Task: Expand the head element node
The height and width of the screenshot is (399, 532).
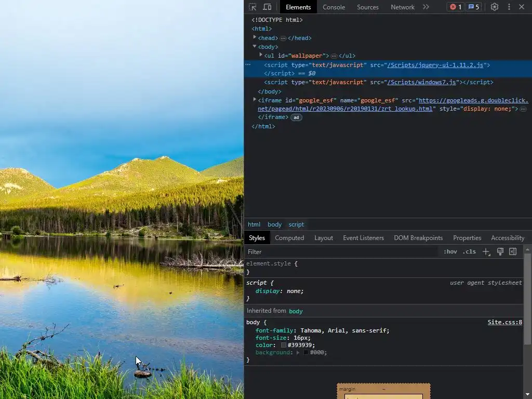Action: [255, 37]
